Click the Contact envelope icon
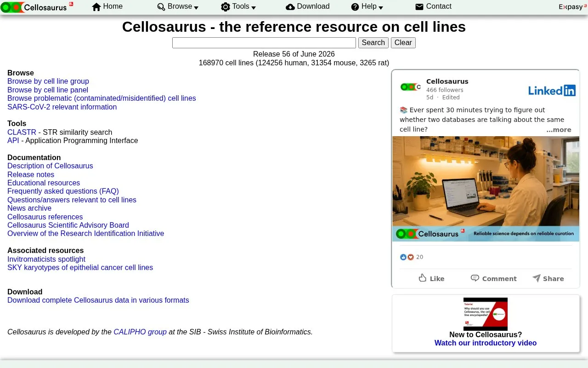 [x=419, y=7]
